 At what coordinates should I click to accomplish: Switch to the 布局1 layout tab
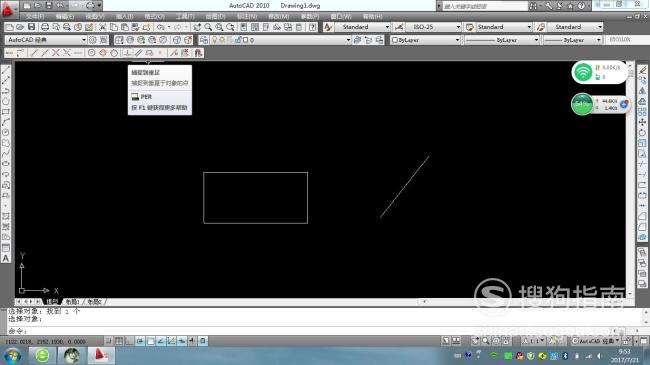tap(73, 302)
